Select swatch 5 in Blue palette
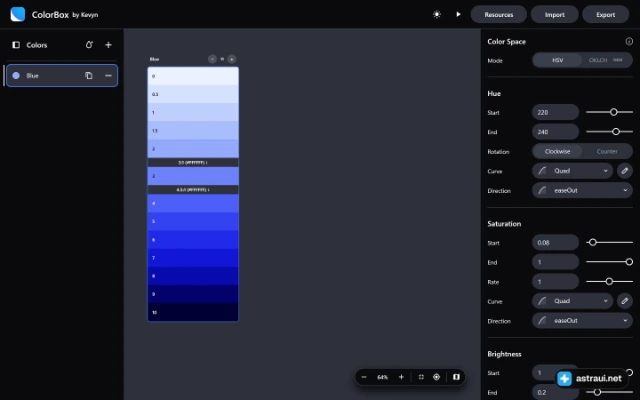Screen dimensions: 640x400 tap(193, 221)
